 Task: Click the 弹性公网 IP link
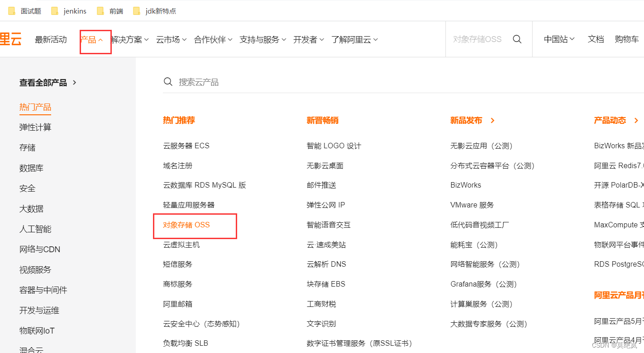click(326, 205)
